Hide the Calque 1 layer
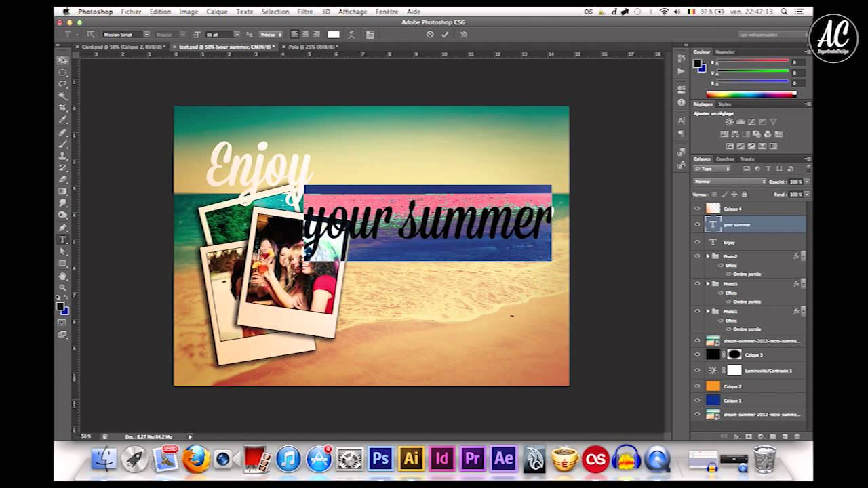Viewport: 868px width, 488px height. [697, 400]
